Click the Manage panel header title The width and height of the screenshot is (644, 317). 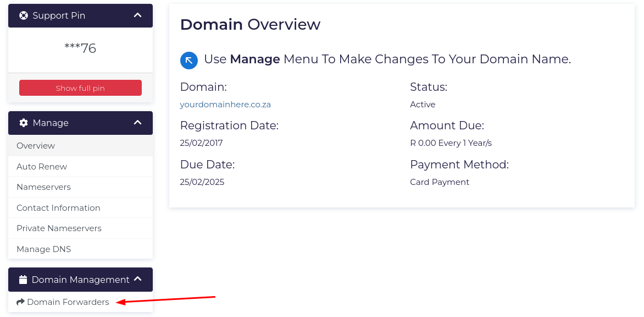click(x=51, y=123)
